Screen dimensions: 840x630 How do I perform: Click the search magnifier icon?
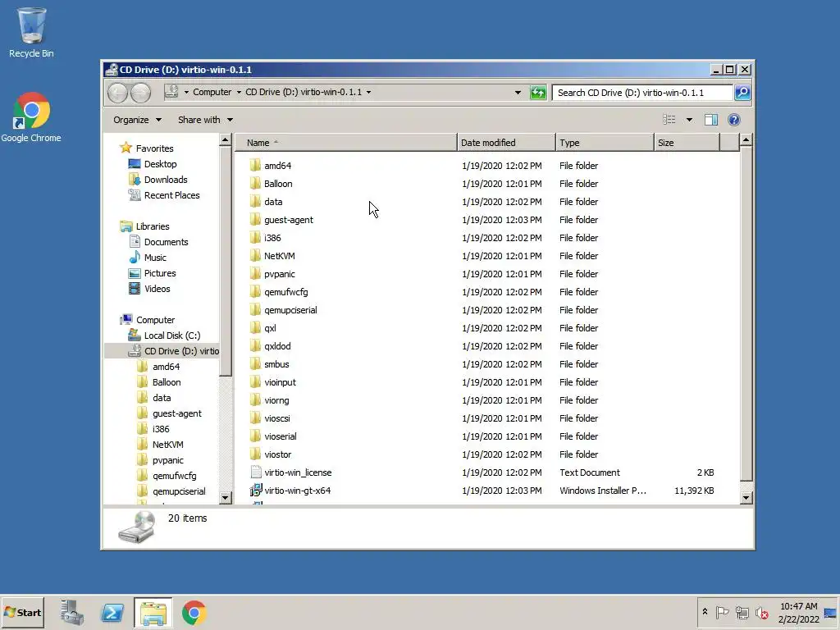pyautogui.click(x=742, y=93)
